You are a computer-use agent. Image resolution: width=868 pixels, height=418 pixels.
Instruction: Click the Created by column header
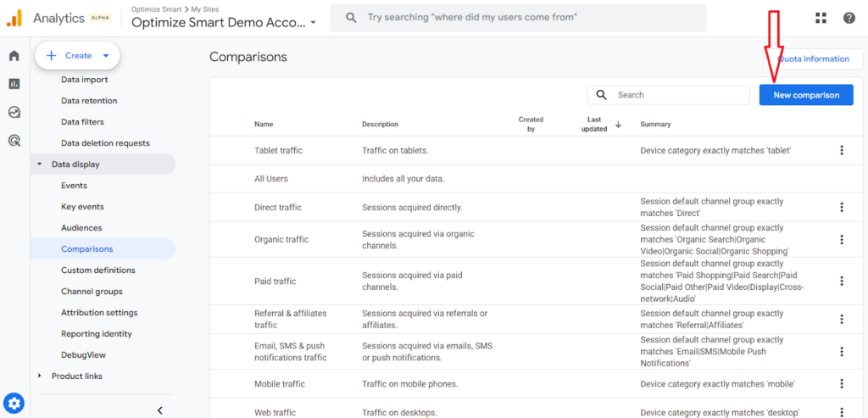coord(531,124)
